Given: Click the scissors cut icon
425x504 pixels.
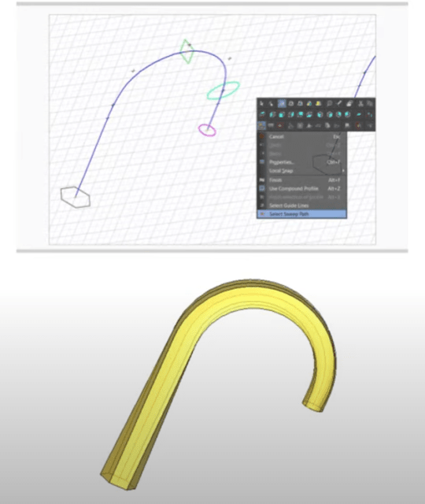Looking at the screenshot, I should [x=360, y=103].
